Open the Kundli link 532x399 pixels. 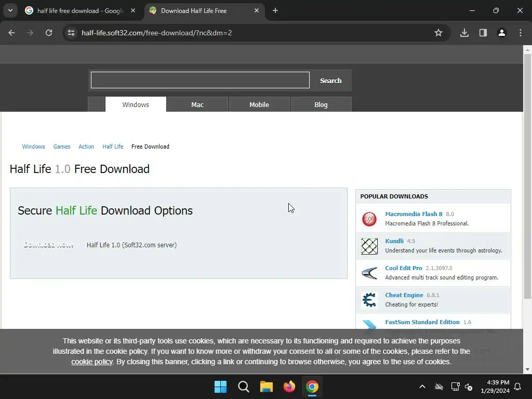click(x=394, y=241)
